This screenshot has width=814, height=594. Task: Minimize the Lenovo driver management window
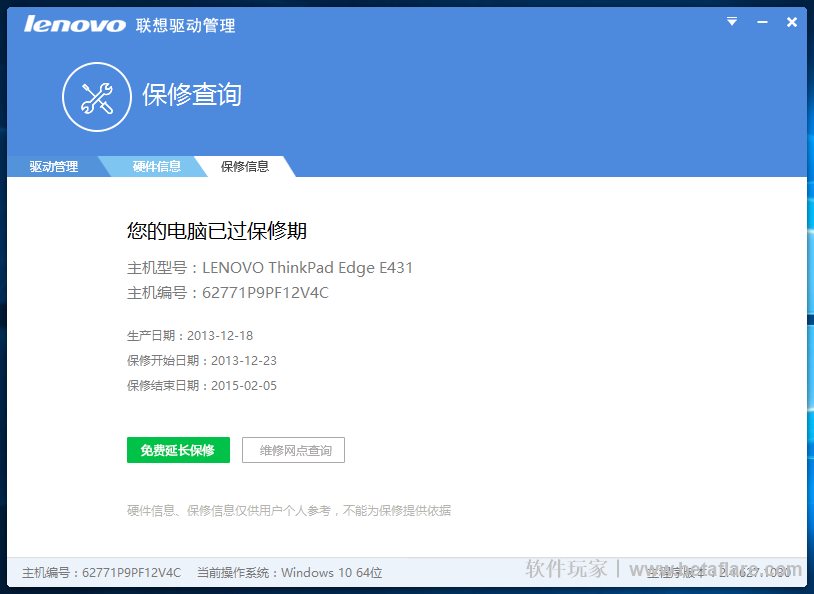762,22
